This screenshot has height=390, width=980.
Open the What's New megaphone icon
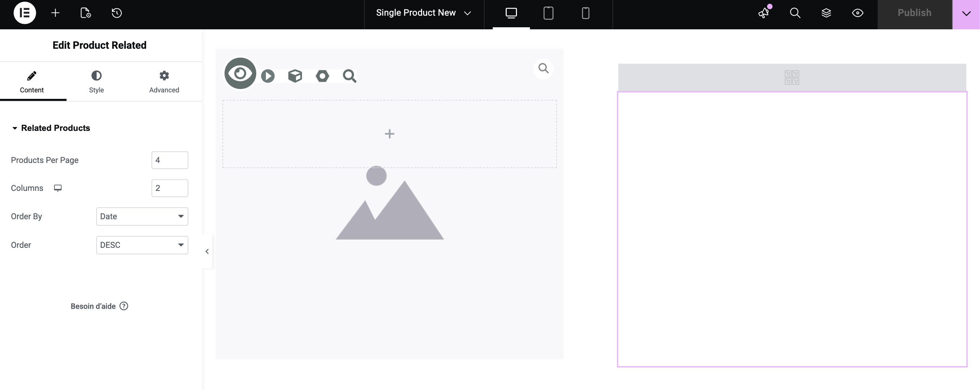click(x=764, y=13)
